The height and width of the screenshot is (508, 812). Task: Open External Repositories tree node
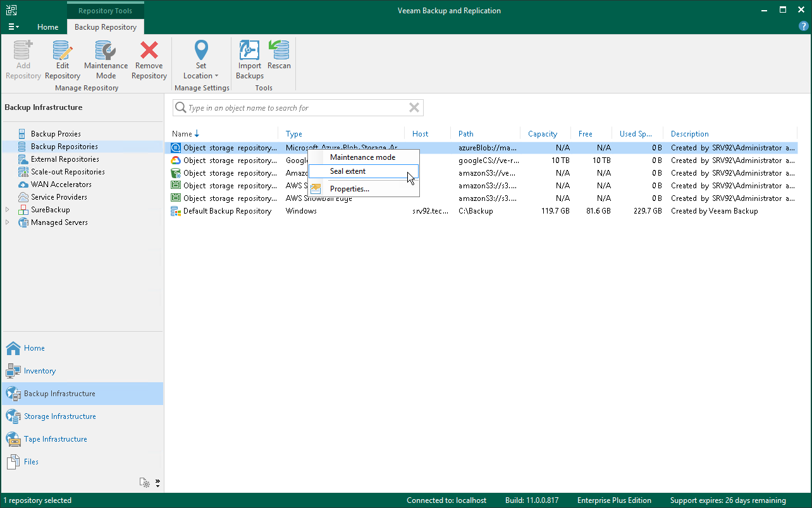coord(65,159)
